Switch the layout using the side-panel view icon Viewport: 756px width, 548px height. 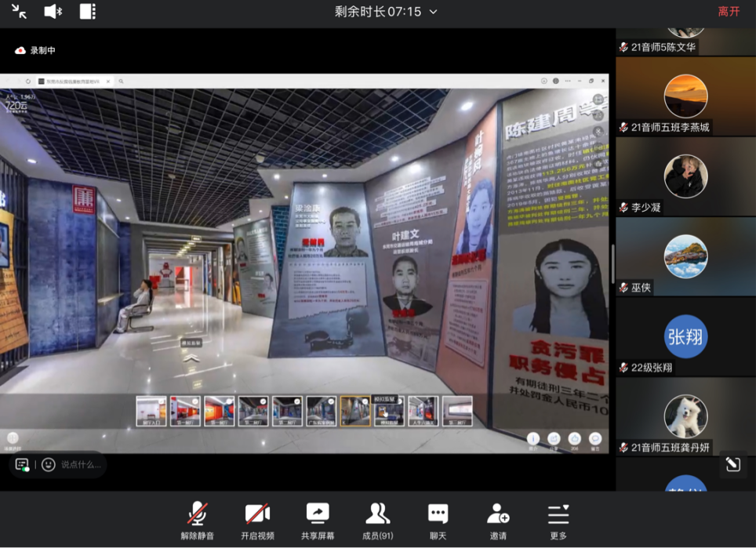coord(87,12)
